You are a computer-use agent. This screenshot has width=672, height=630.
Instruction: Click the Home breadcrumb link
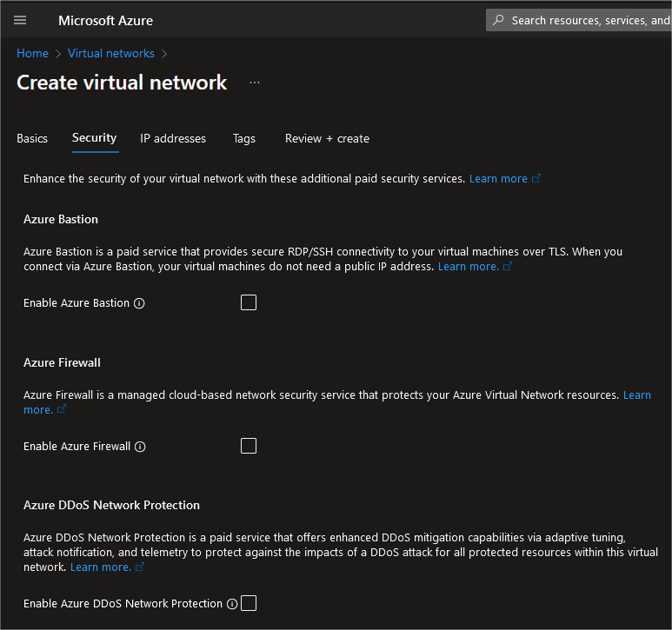click(x=32, y=53)
